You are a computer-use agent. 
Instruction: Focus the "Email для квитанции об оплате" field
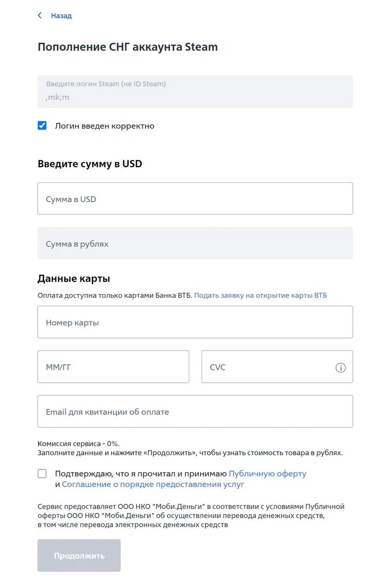pos(195,412)
